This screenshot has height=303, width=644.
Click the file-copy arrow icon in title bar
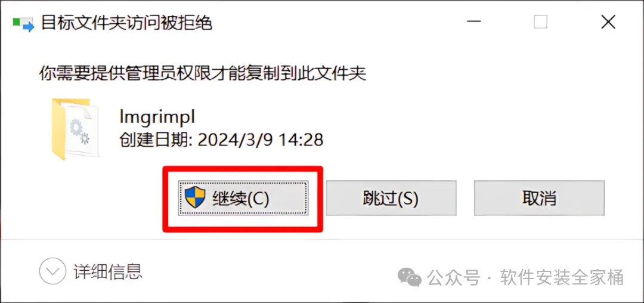coord(23,24)
